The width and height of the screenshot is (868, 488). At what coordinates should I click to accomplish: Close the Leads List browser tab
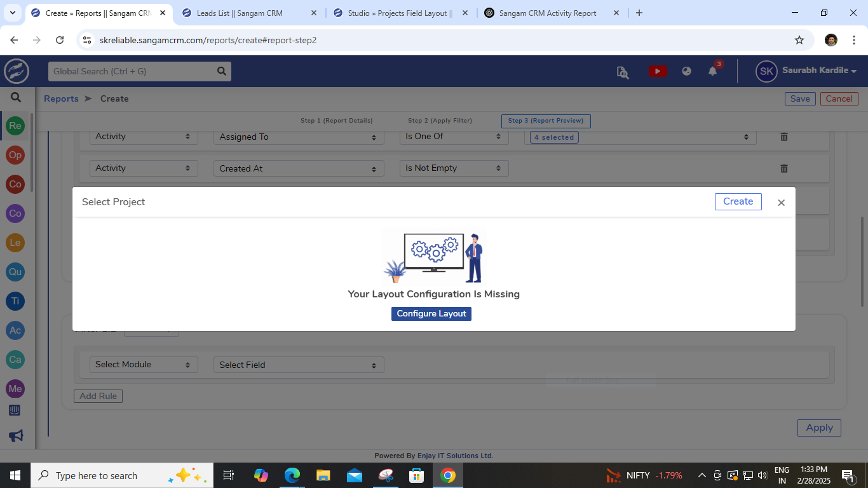pyautogui.click(x=313, y=13)
